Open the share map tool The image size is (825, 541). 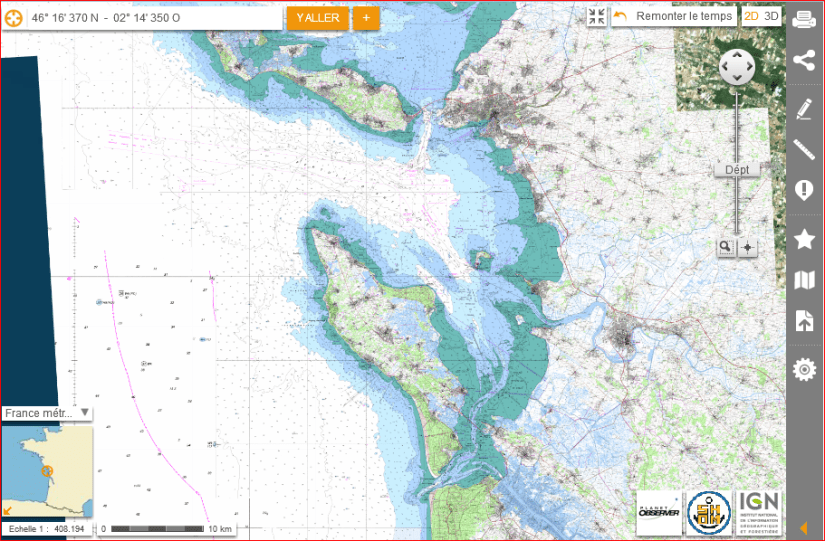804,61
